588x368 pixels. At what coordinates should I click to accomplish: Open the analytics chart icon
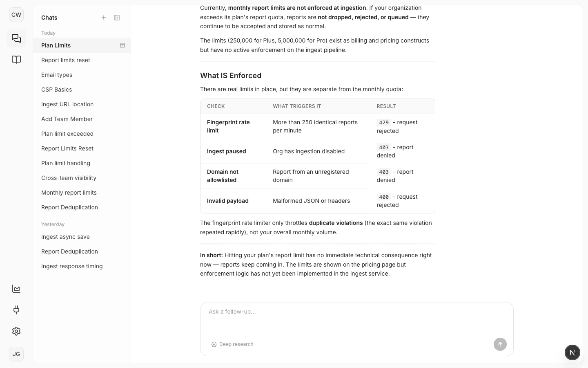16,289
